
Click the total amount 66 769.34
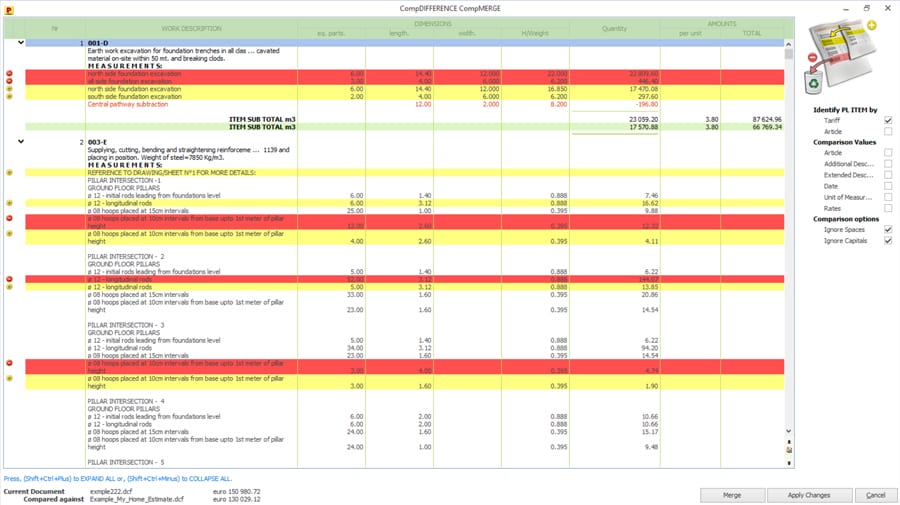(x=767, y=127)
